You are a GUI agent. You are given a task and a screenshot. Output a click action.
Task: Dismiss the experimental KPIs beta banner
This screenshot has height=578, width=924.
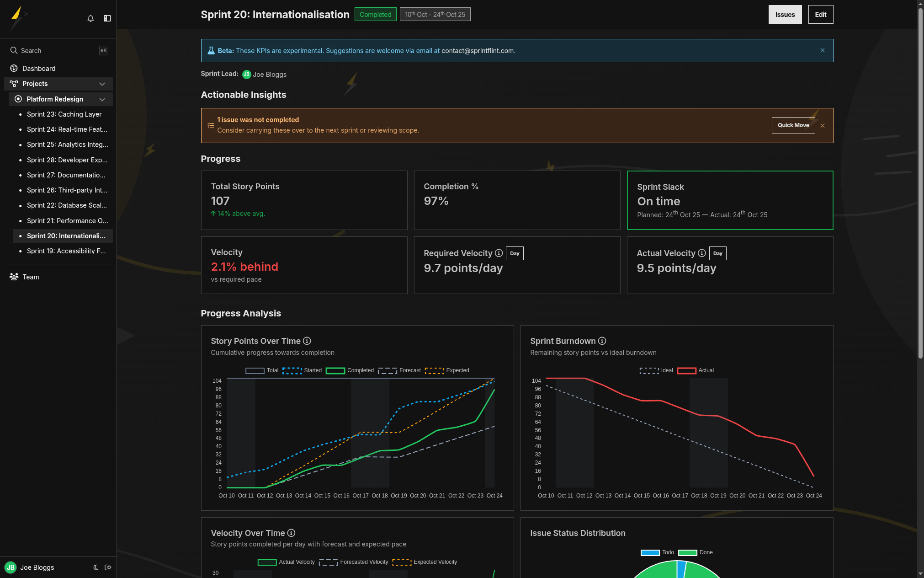822,50
